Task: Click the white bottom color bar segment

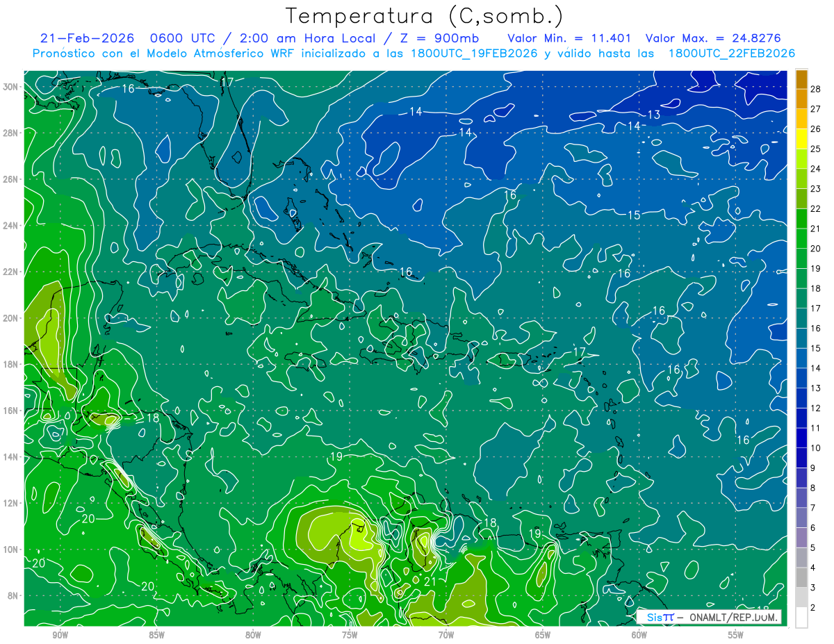Action: pyautogui.click(x=801, y=618)
